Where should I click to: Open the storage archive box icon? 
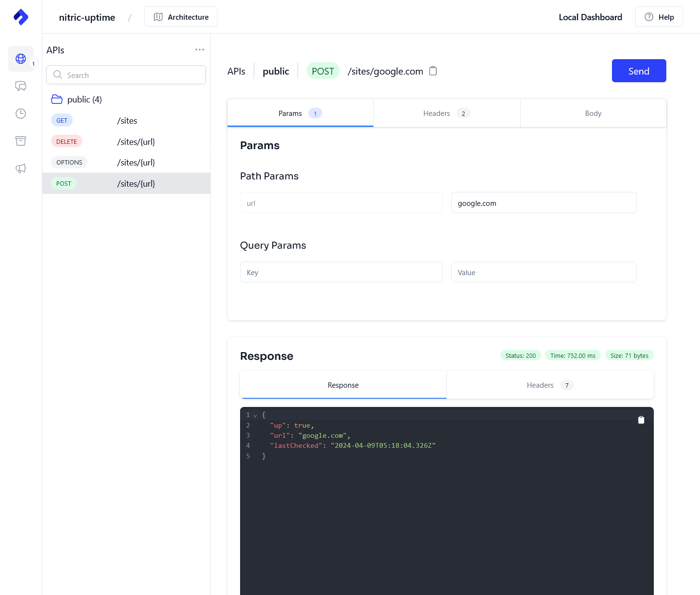(21, 141)
